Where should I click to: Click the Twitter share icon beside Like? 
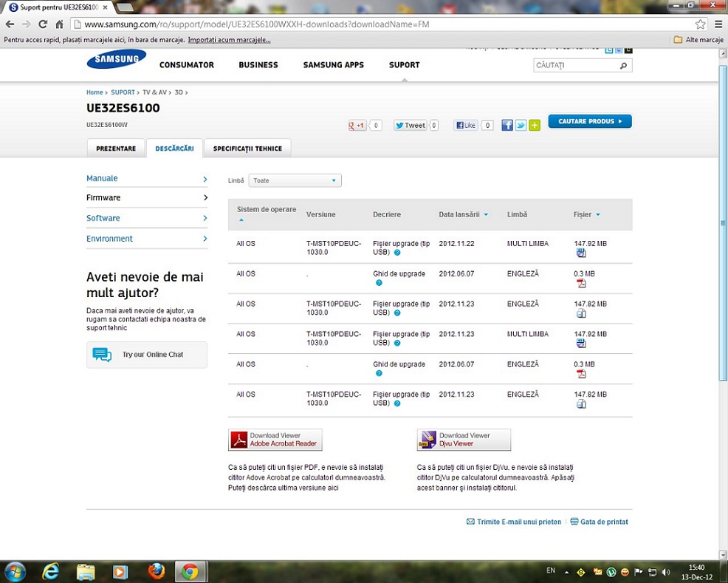[521, 126]
